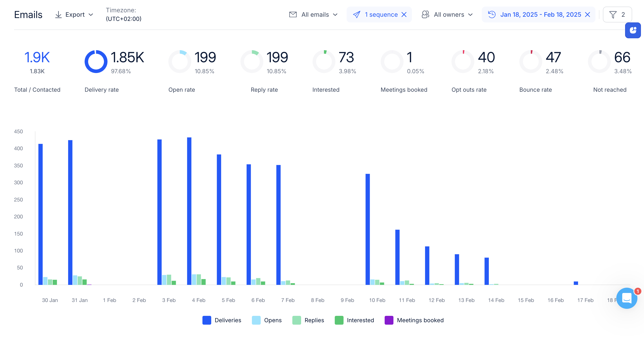Click the 11 Feb deliveries bar
The image size is (644, 344).
tap(398, 257)
